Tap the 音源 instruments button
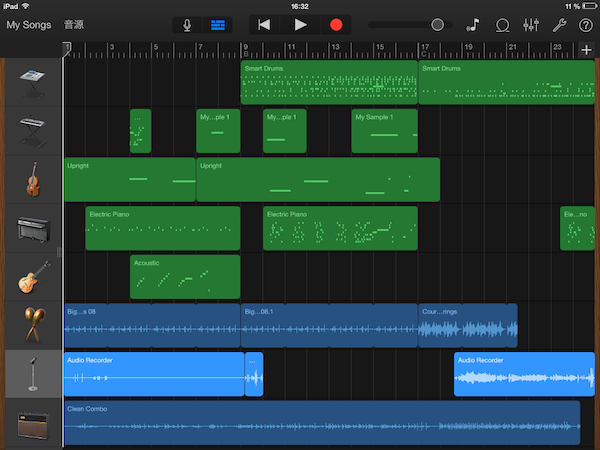The height and width of the screenshot is (450, 600). pyautogui.click(x=74, y=25)
